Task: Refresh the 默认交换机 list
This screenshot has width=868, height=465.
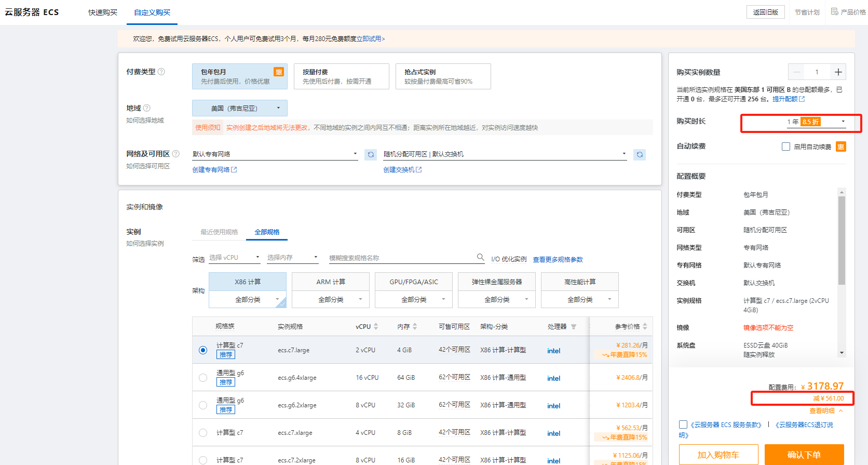Action: [x=640, y=154]
